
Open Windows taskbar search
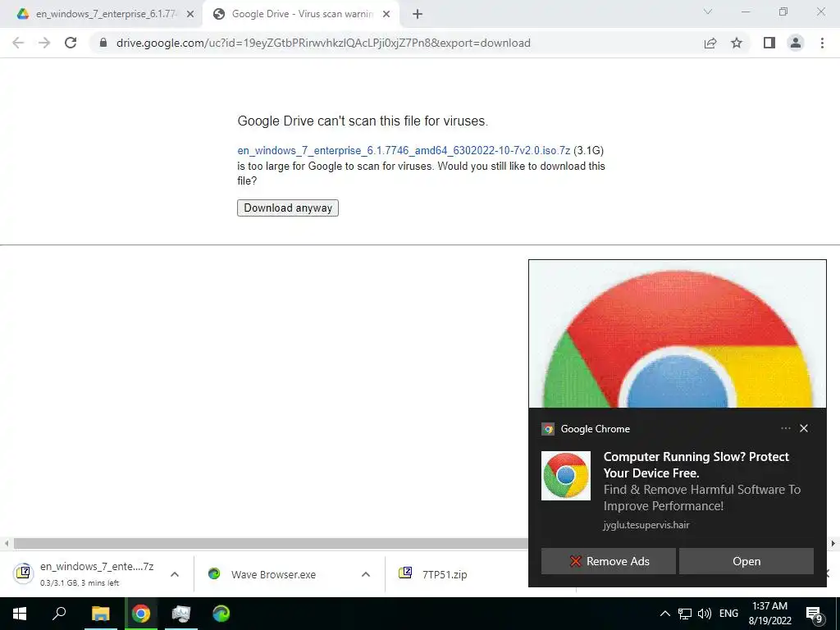(59, 614)
